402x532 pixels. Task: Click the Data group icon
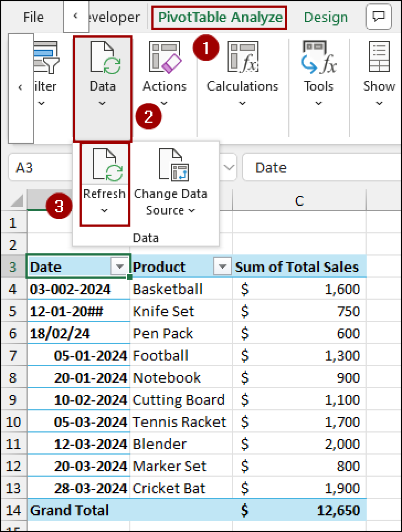(105, 57)
